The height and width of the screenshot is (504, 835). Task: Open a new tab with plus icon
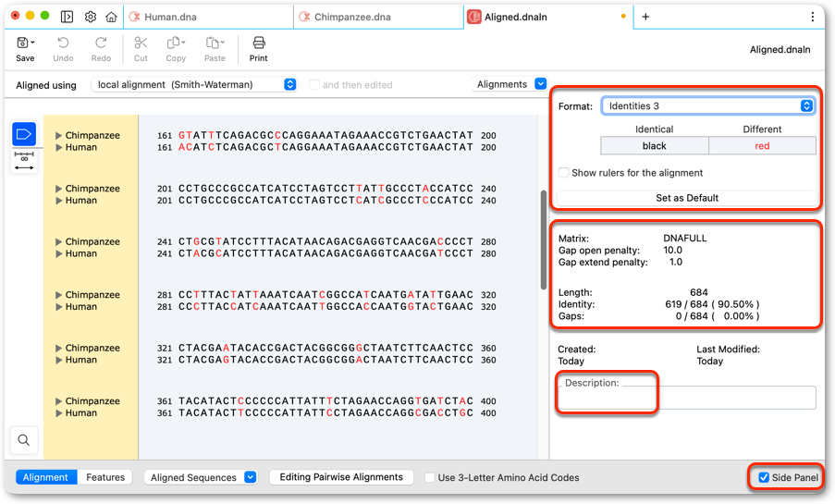[645, 17]
